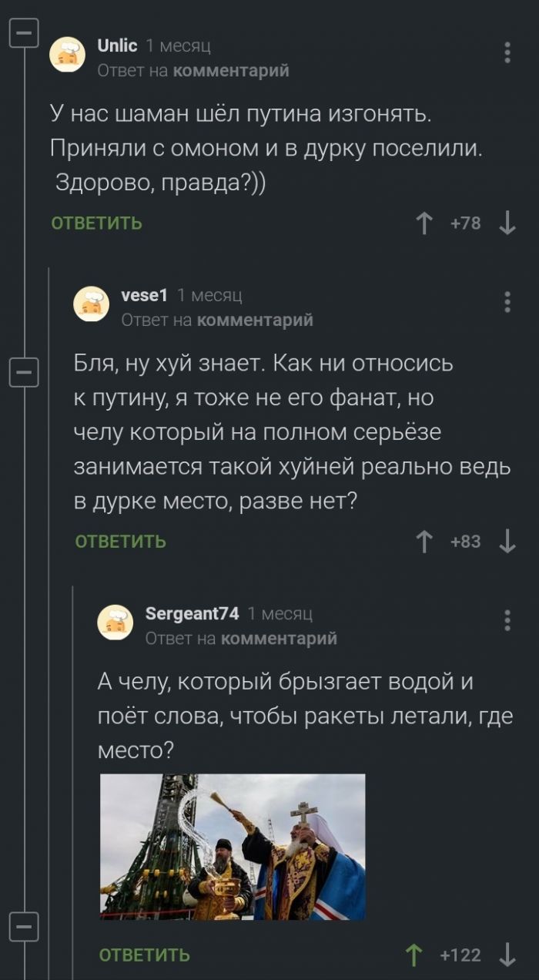Image resolution: width=539 pixels, height=980 pixels.
Task: Reply to the Sergeant74 comment
Action: point(144,955)
